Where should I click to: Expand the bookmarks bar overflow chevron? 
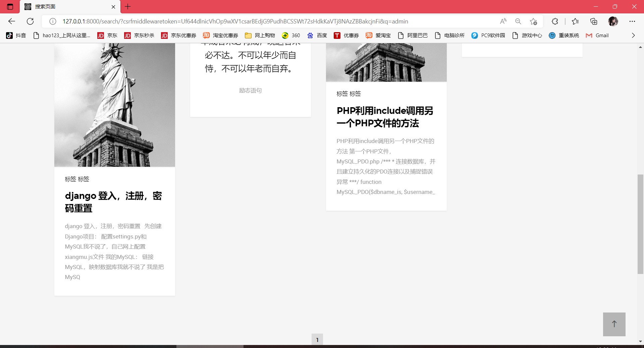click(x=633, y=36)
